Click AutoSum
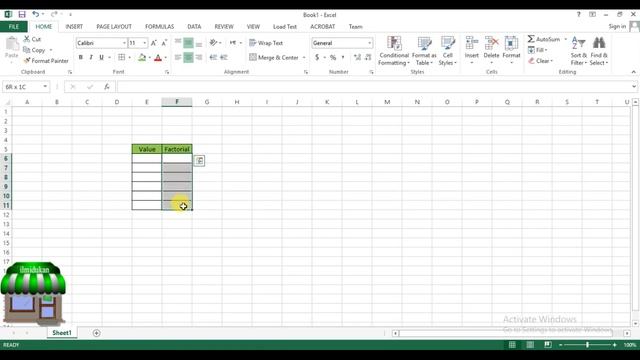 [544, 39]
